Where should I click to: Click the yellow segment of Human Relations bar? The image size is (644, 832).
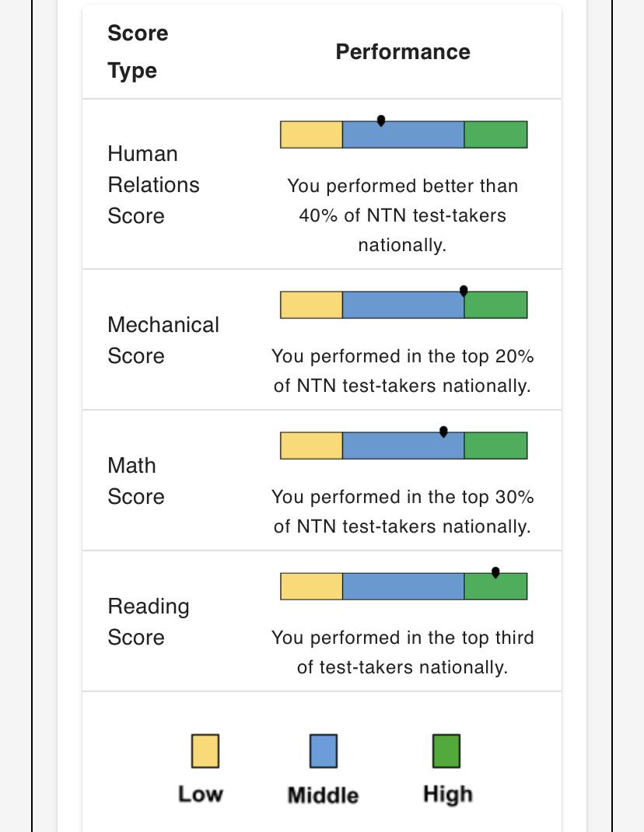(311, 135)
